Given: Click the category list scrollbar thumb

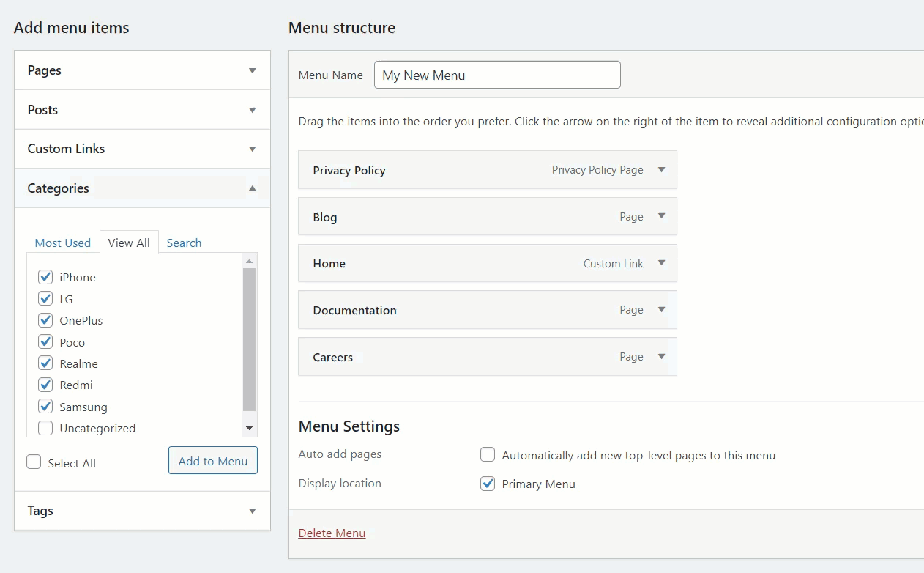Looking at the screenshot, I should coord(249,339).
